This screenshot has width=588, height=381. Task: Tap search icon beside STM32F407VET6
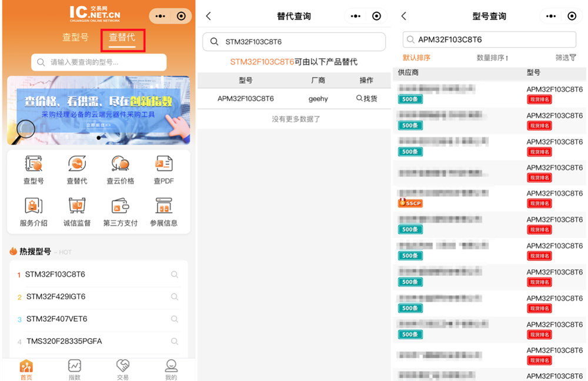(x=175, y=319)
